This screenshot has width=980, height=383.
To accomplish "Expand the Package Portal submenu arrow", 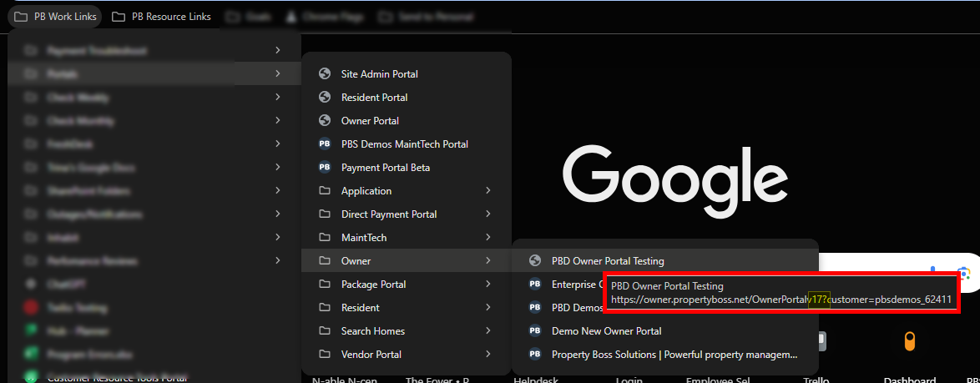I will tap(488, 285).
